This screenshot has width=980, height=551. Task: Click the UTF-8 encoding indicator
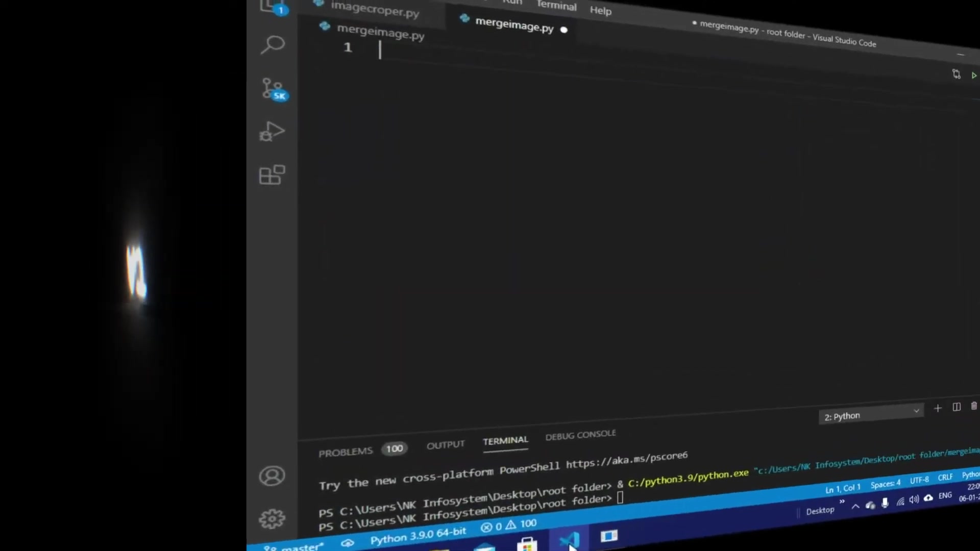click(919, 480)
